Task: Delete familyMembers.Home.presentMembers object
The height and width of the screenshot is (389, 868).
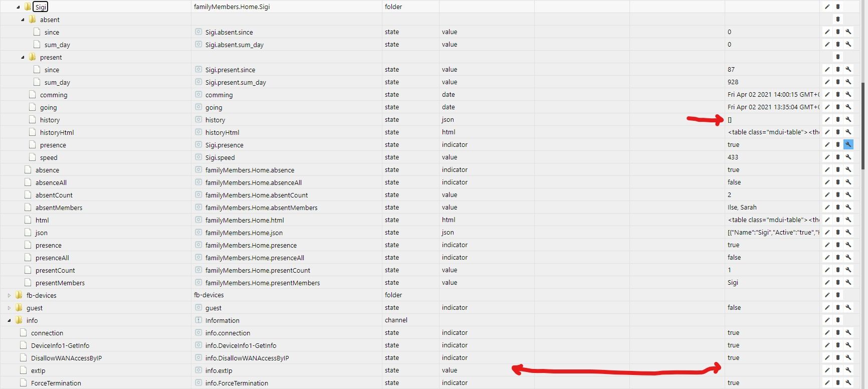Action: tap(838, 283)
